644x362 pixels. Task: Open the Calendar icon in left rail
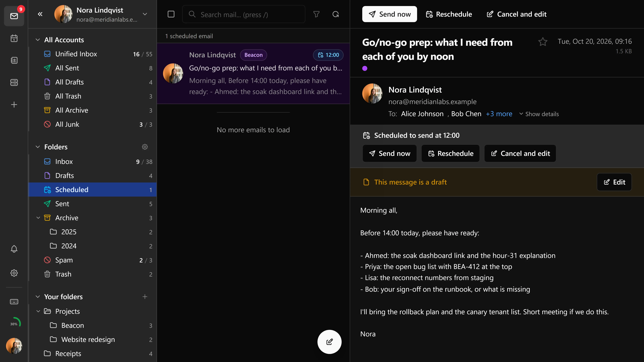tap(14, 38)
